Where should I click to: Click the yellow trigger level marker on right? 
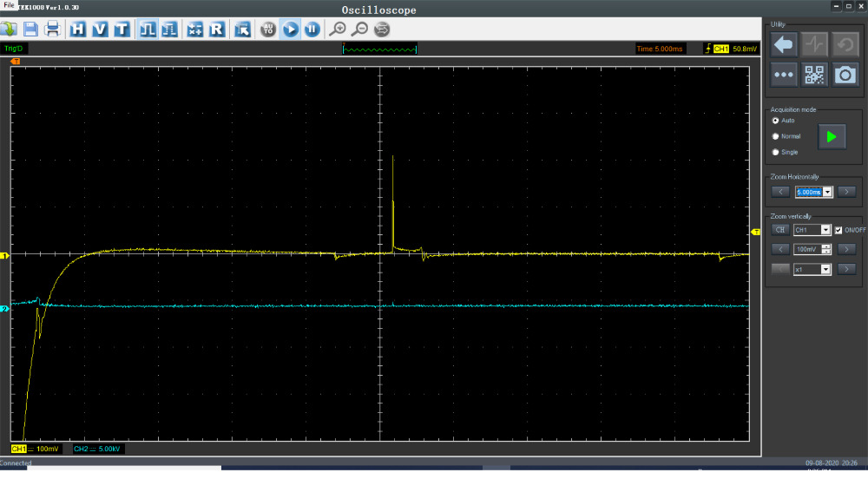[756, 232]
